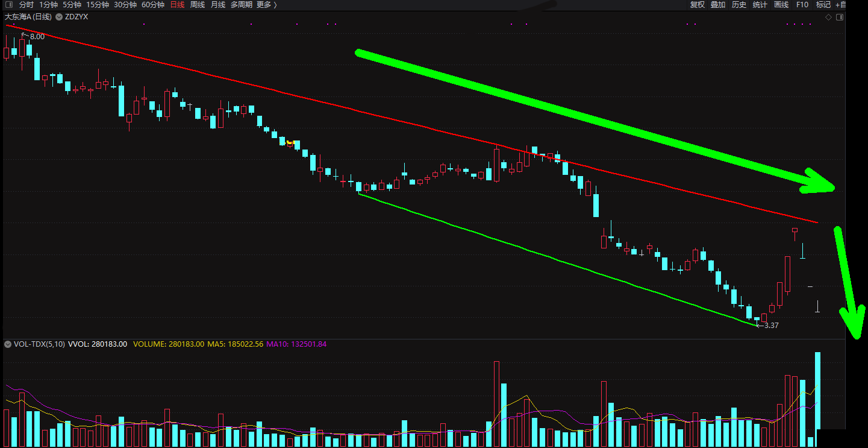The image size is (868, 448).
Task: Click the 复权 adjustment button
Action: pos(698,5)
